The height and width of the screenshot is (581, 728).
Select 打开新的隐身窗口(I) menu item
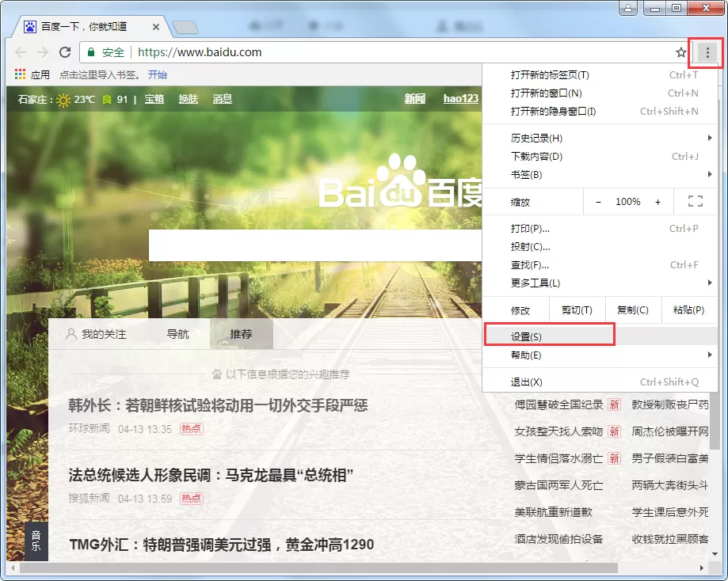(x=600, y=112)
